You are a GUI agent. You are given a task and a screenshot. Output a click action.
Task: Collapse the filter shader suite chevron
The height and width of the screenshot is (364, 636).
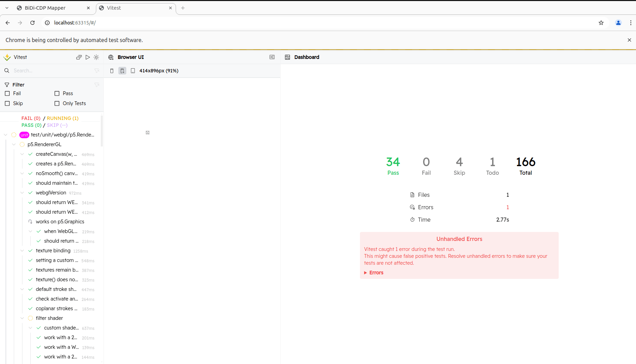pyautogui.click(x=22, y=318)
